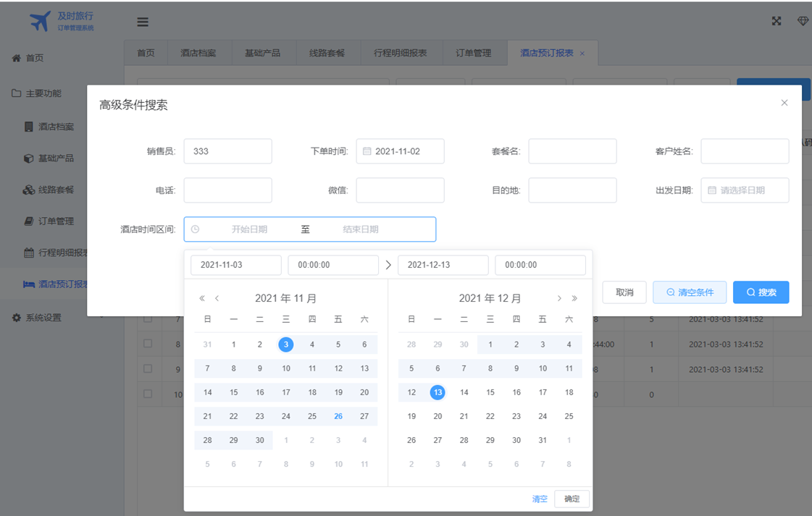Click the 销售员 input field
The image size is (812, 516).
pos(228,151)
